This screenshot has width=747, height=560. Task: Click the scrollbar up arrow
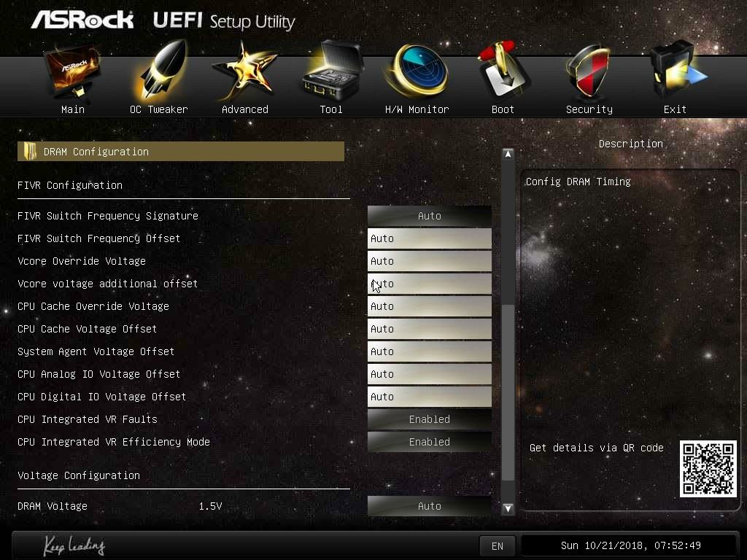point(508,154)
